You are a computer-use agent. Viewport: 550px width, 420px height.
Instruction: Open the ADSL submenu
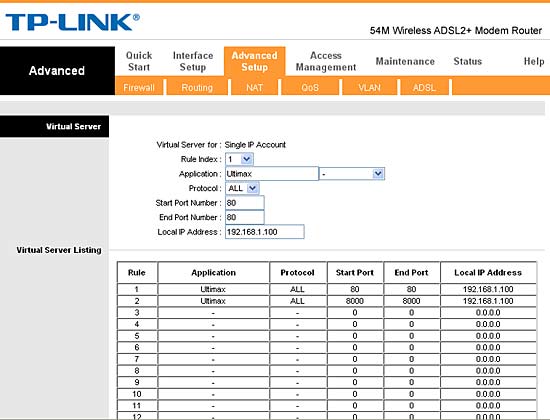pyautogui.click(x=424, y=87)
